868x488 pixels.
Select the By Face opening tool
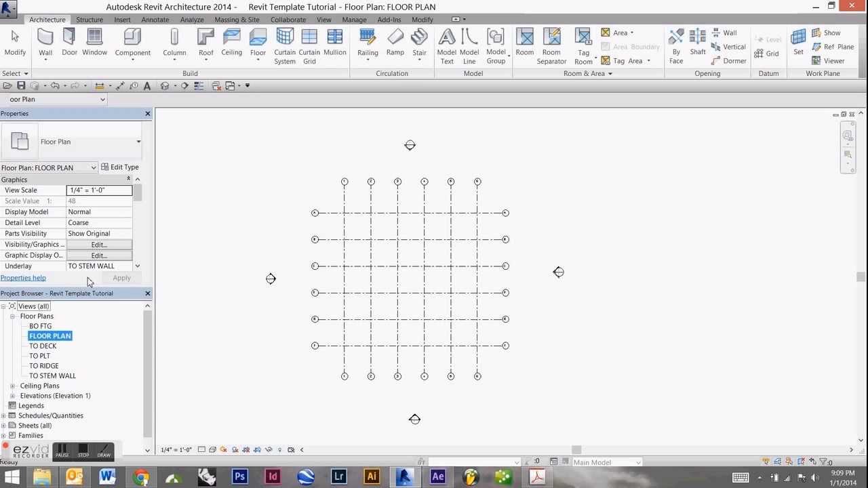click(676, 47)
